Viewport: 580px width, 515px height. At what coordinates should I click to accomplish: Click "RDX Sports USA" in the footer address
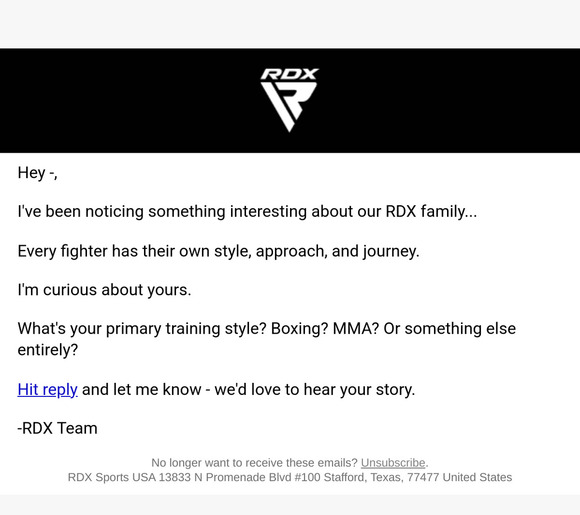pyautogui.click(x=112, y=477)
